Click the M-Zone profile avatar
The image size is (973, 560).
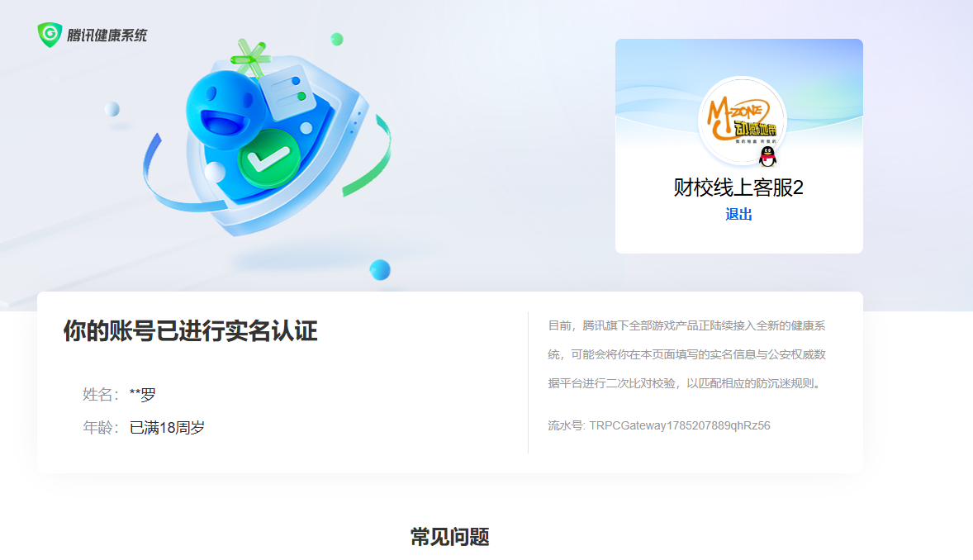tap(743, 120)
